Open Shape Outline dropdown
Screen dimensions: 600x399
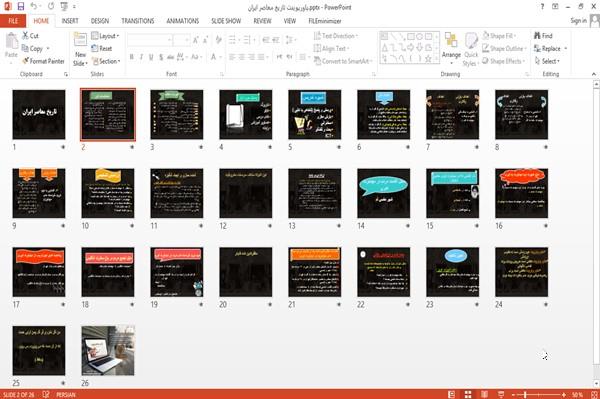coord(504,49)
